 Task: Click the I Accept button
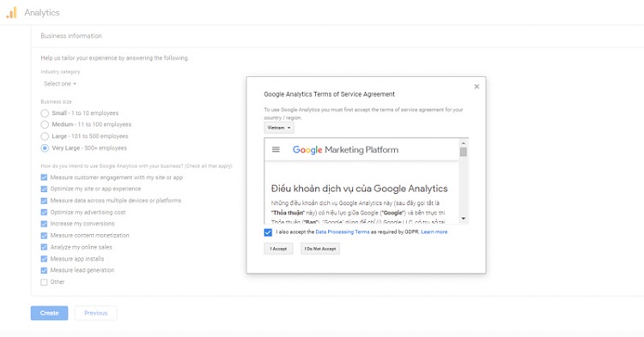pos(278,249)
